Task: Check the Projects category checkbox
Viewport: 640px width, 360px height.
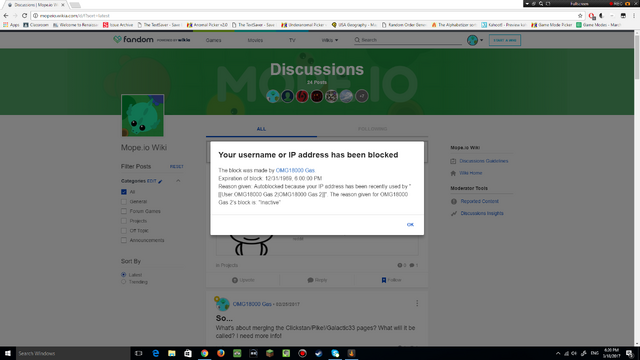Action: point(124,221)
